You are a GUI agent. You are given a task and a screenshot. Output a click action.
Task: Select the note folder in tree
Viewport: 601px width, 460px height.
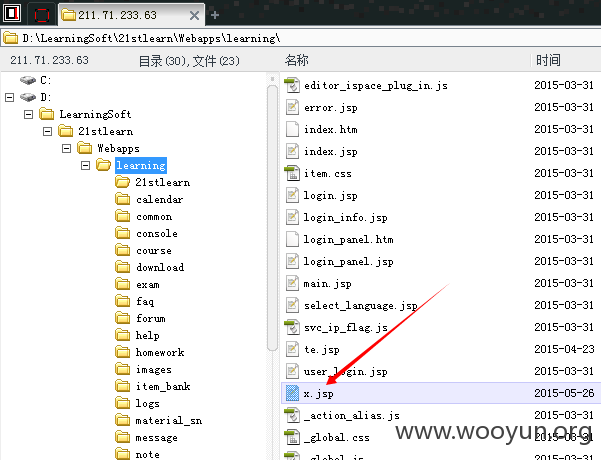click(148, 454)
